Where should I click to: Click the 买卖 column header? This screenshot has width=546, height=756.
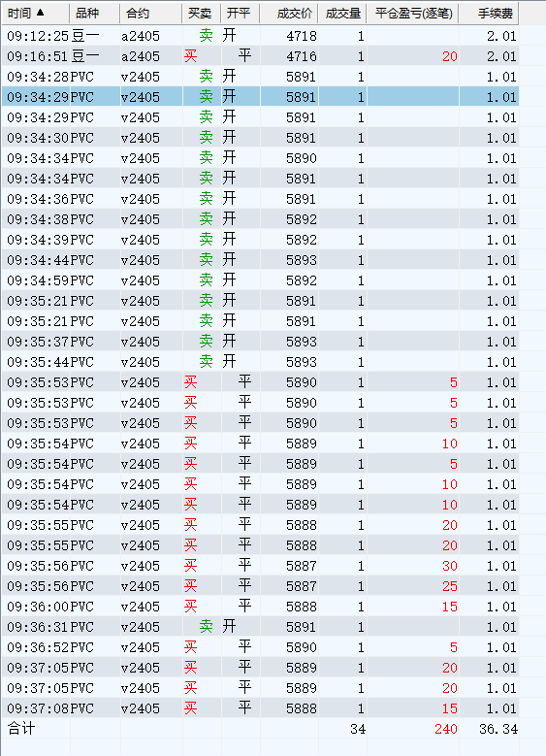202,14
